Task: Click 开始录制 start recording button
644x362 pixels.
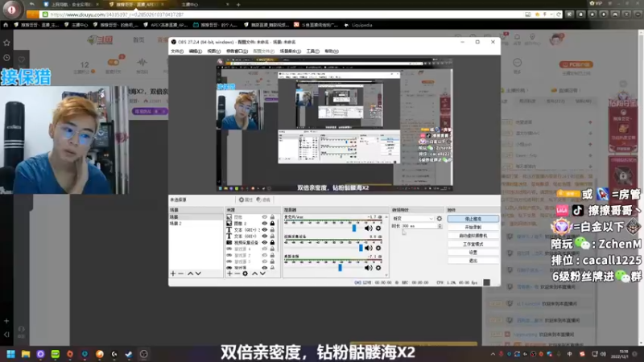Action: pyautogui.click(x=473, y=227)
